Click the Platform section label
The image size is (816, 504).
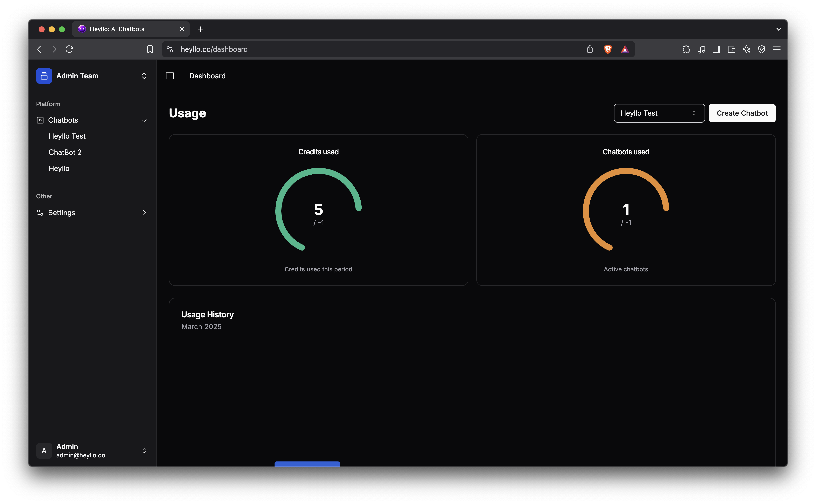click(x=48, y=104)
